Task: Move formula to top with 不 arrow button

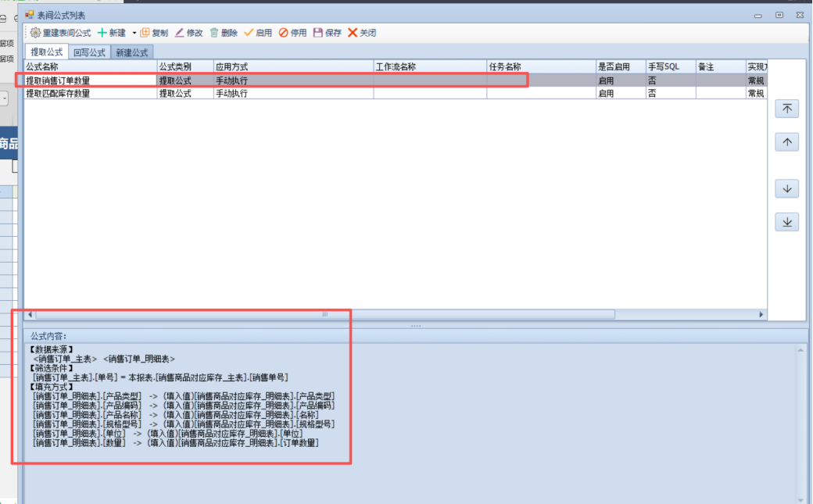Action: point(786,109)
